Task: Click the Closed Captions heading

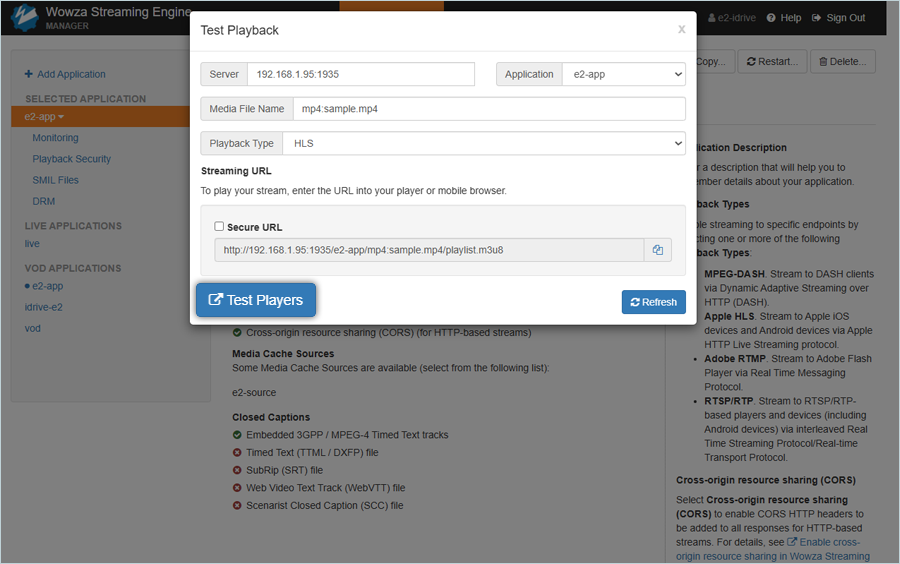Action: coord(271,417)
